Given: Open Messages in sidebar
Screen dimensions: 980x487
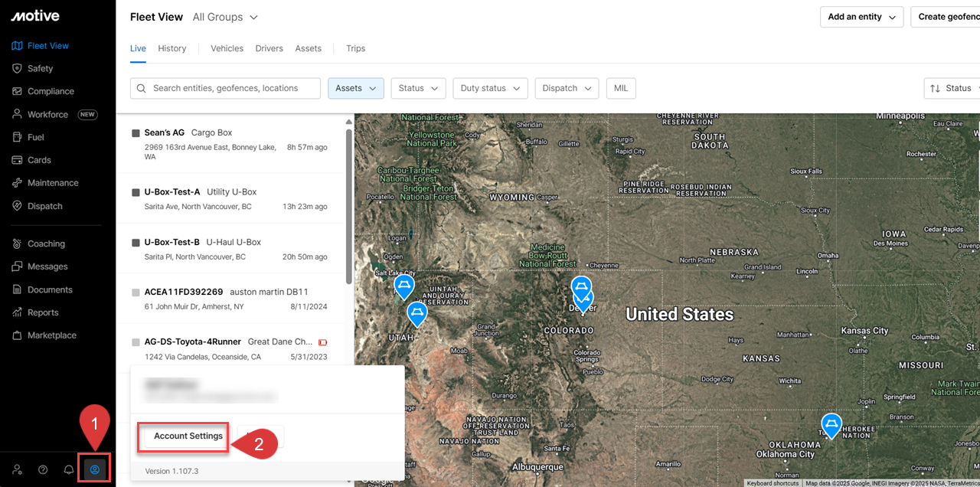Looking at the screenshot, I should [x=47, y=266].
